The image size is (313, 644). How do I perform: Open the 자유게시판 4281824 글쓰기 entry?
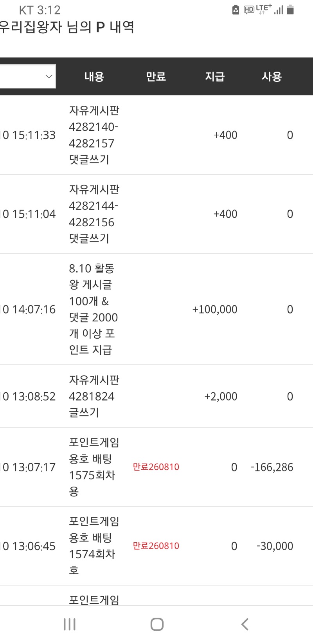pyautogui.click(x=94, y=396)
